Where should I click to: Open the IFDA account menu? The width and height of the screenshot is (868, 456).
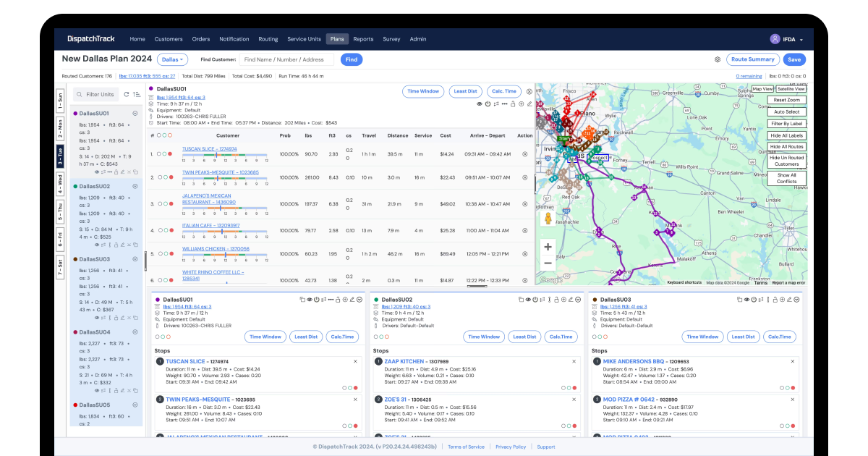[787, 39]
